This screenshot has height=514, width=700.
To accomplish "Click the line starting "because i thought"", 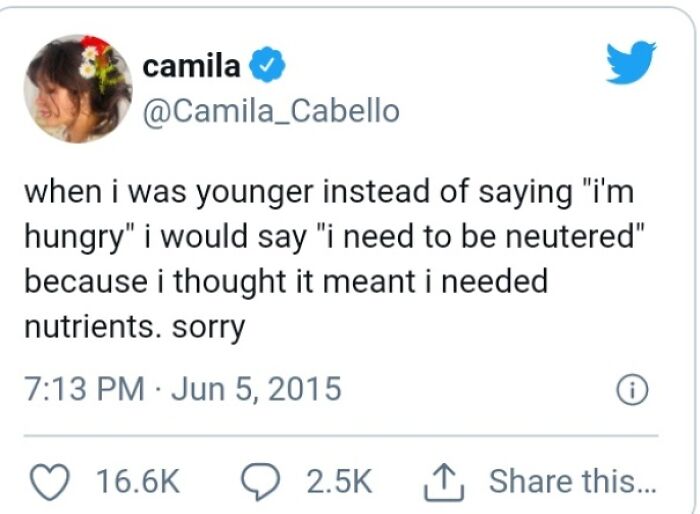I will coord(286,281).
